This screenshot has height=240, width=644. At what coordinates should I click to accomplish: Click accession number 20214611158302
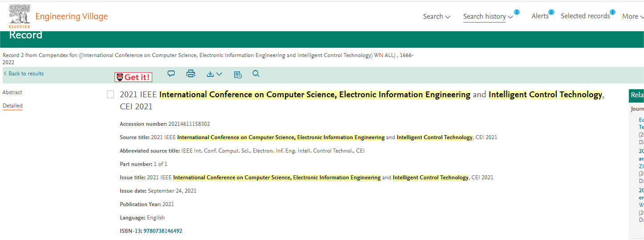[189, 124]
